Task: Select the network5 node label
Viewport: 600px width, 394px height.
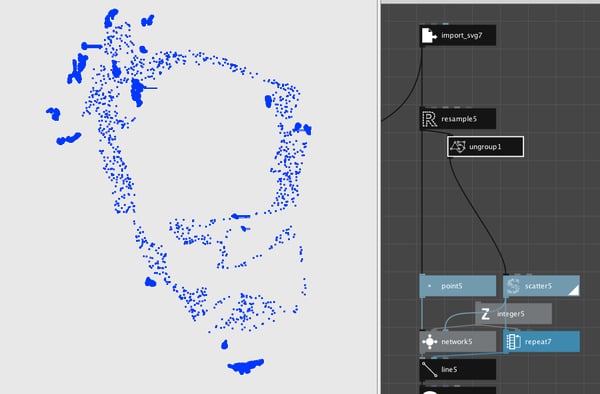Action: (457, 342)
